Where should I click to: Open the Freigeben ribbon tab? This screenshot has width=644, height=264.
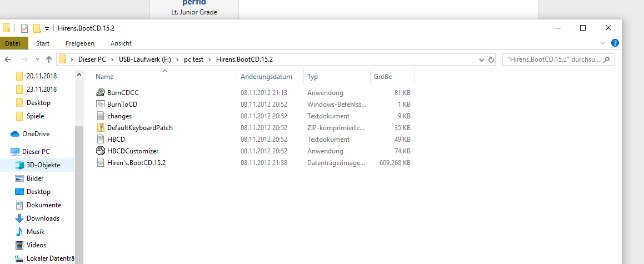click(x=79, y=43)
